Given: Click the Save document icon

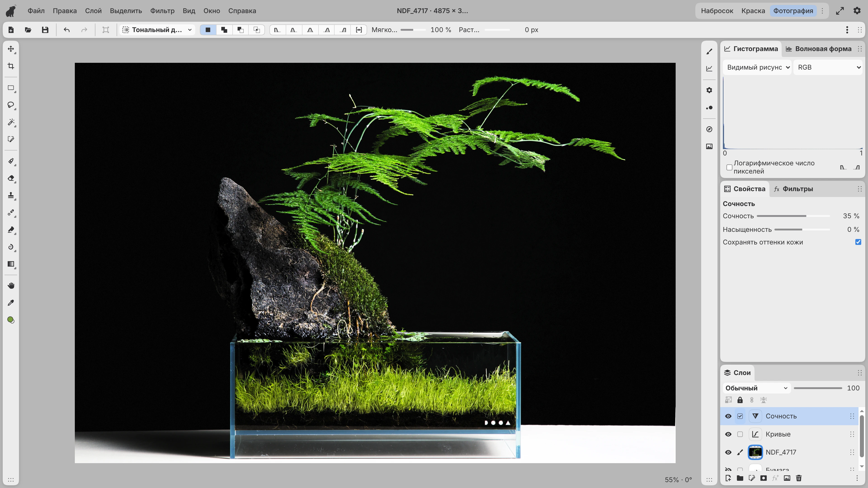Looking at the screenshot, I should click(x=45, y=30).
